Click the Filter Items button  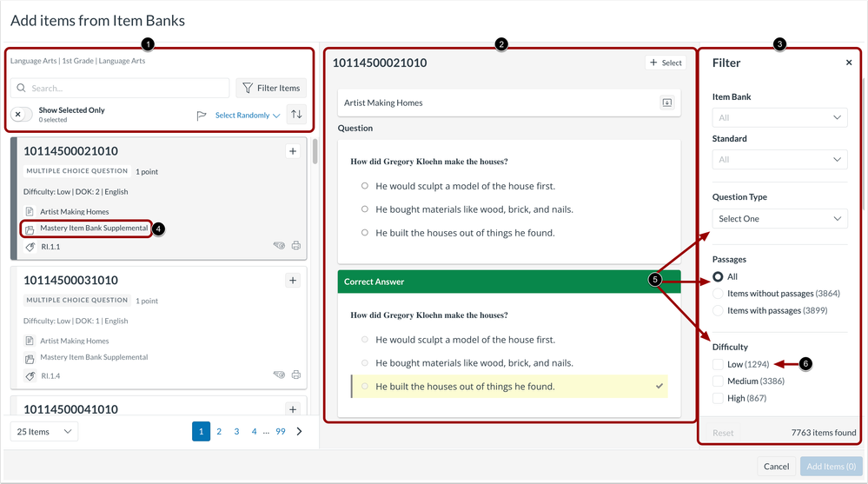(271, 88)
